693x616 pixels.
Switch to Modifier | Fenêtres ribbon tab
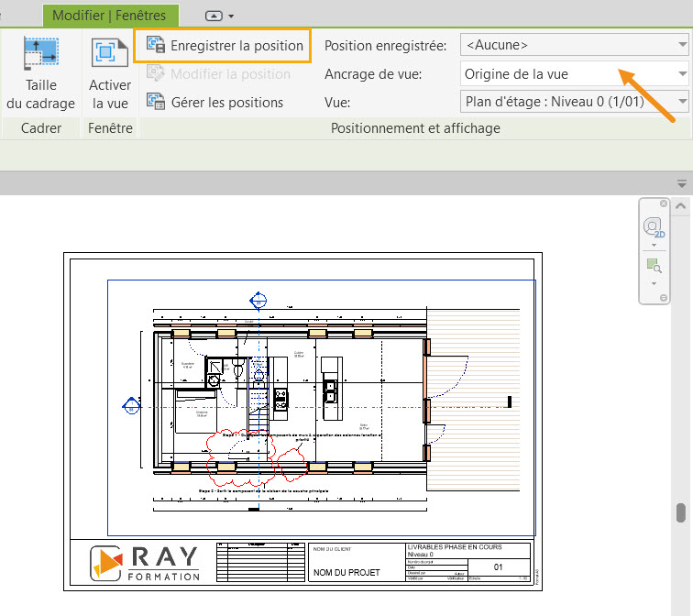pos(110,16)
